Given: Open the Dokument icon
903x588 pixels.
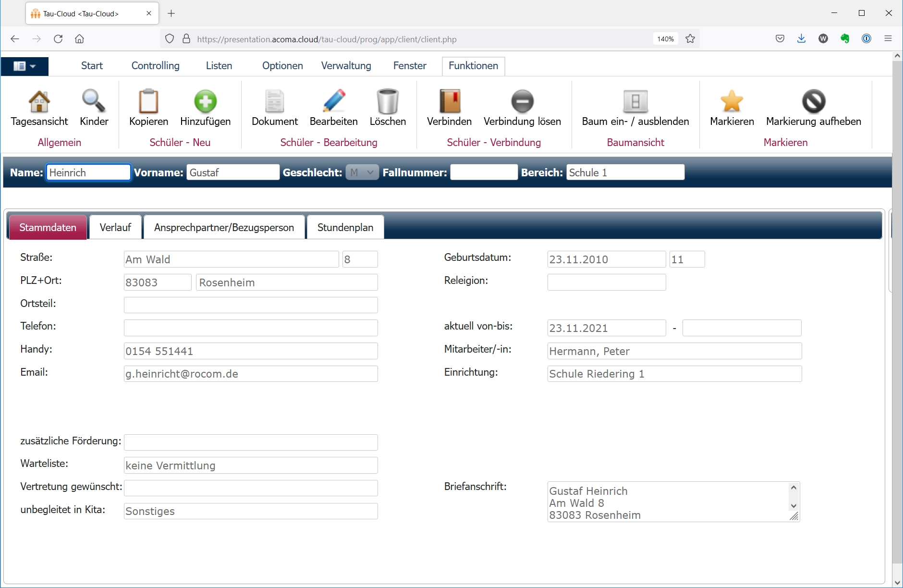Looking at the screenshot, I should pyautogui.click(x=274, y=102).
